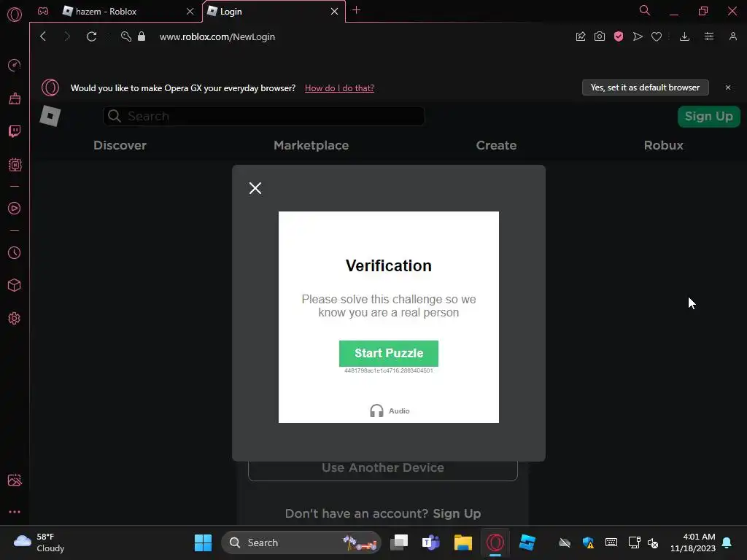The image size is (747, 560).
Task: Open Extensions cube icon in sidebar
Action: [x=15, y=285]
